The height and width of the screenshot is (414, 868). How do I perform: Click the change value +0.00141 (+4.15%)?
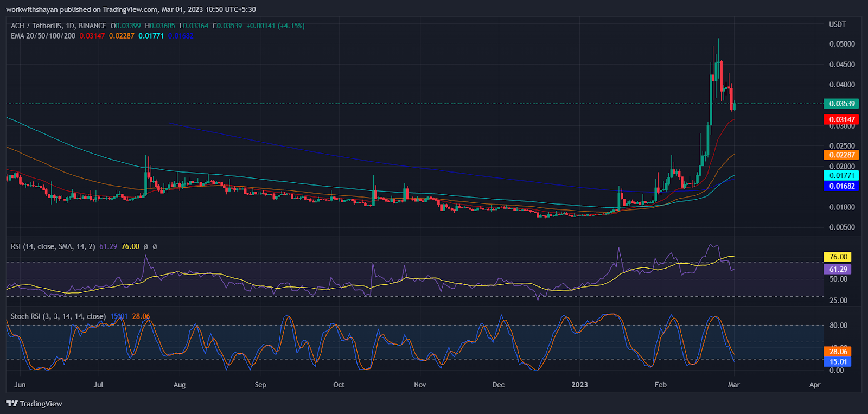tap(276, 26)
